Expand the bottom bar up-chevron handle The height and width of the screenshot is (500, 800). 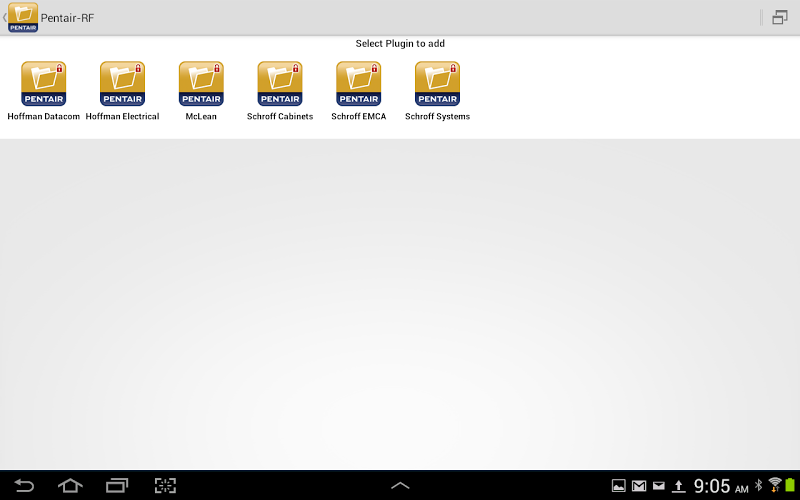click(400, 486)
